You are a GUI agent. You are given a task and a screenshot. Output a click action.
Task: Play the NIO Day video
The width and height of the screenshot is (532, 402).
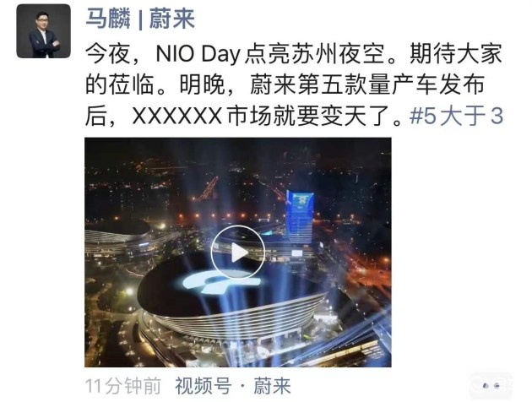(x=238, y=253)
